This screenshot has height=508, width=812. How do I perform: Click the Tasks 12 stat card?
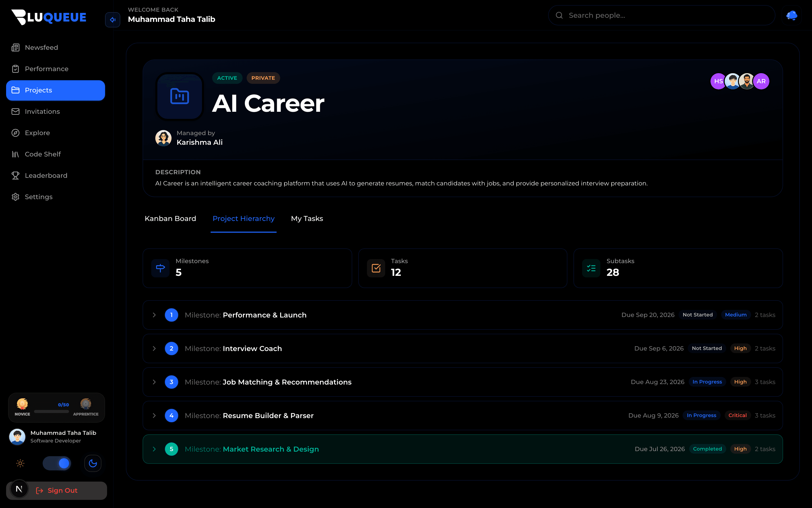tap(463, 268)
